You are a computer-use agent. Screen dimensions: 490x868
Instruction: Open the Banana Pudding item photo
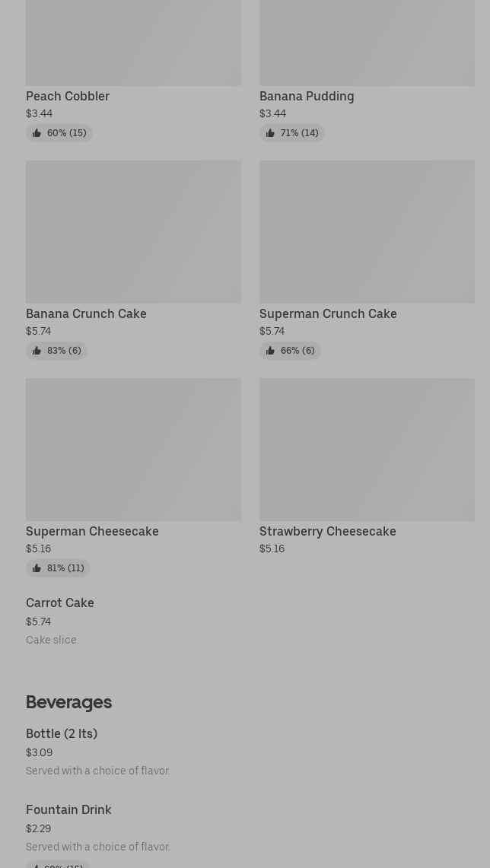(x=367, y=43)
